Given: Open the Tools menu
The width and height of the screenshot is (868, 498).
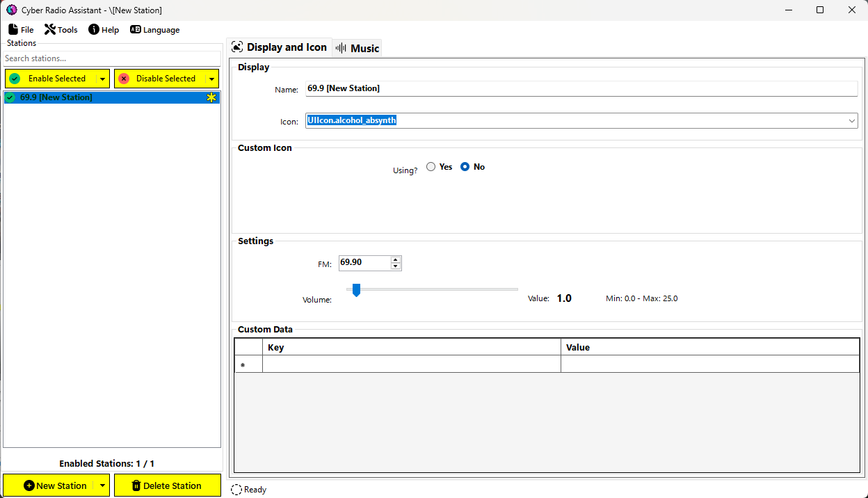Looking at the screenshot, I should [x=61, y=30].
